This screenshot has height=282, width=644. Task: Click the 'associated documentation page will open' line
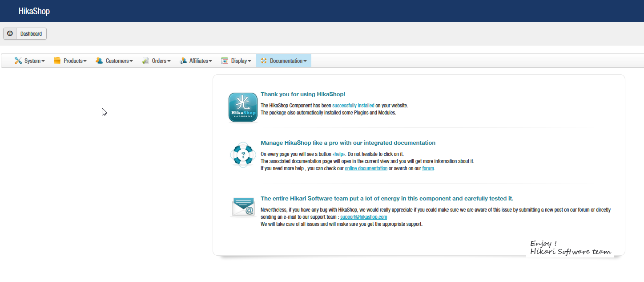[367, 161]
